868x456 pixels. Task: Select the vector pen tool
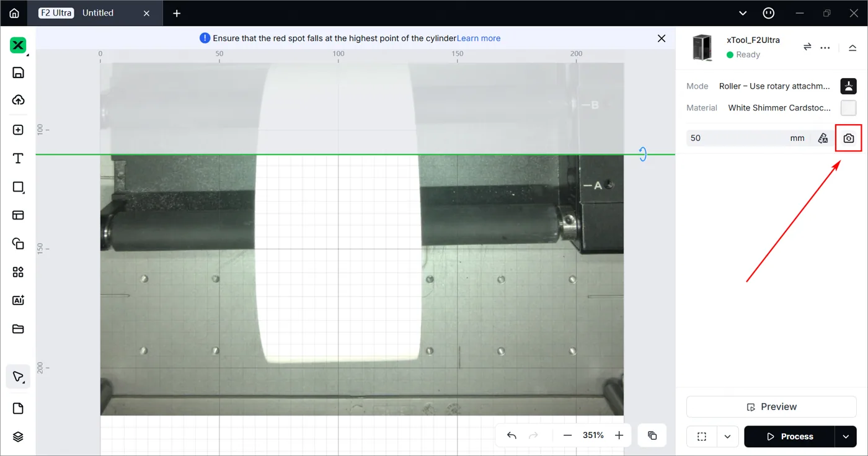(x=18, y=377)
